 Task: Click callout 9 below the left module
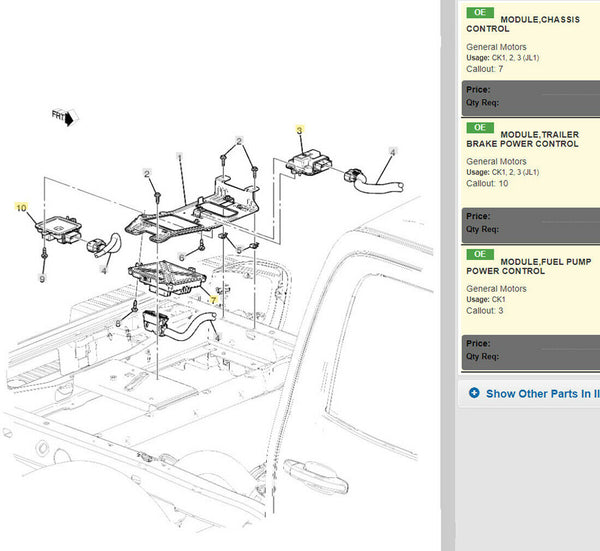tap(42, 279)
